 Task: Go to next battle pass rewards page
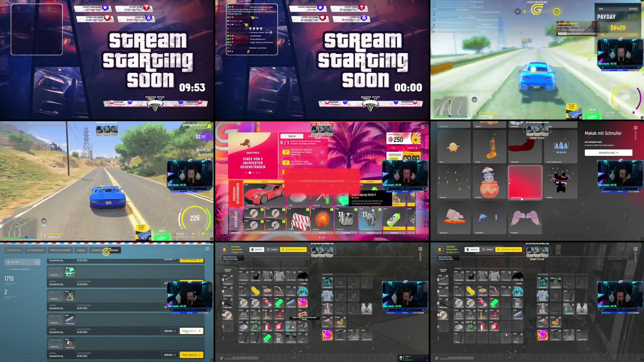click(420, 207)
